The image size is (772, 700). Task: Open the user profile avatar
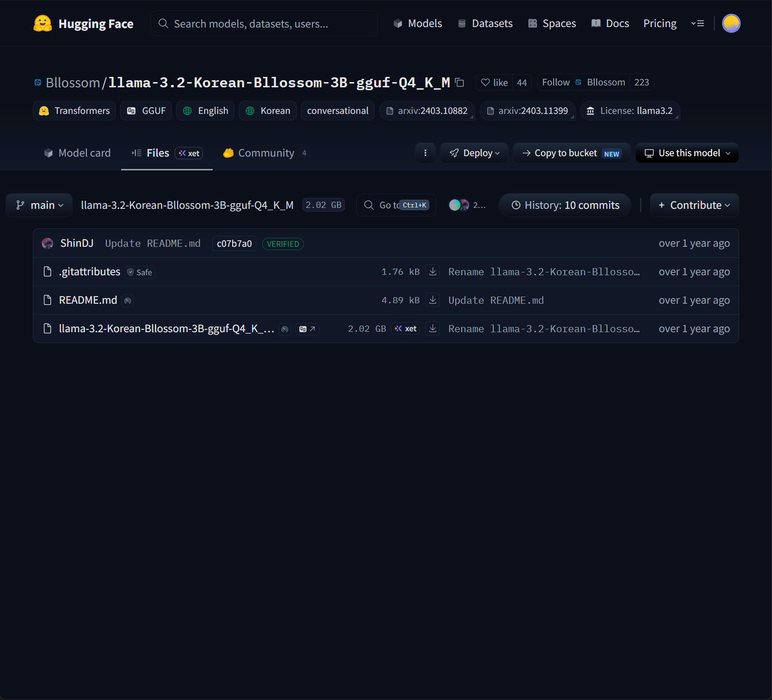[731, 23]
